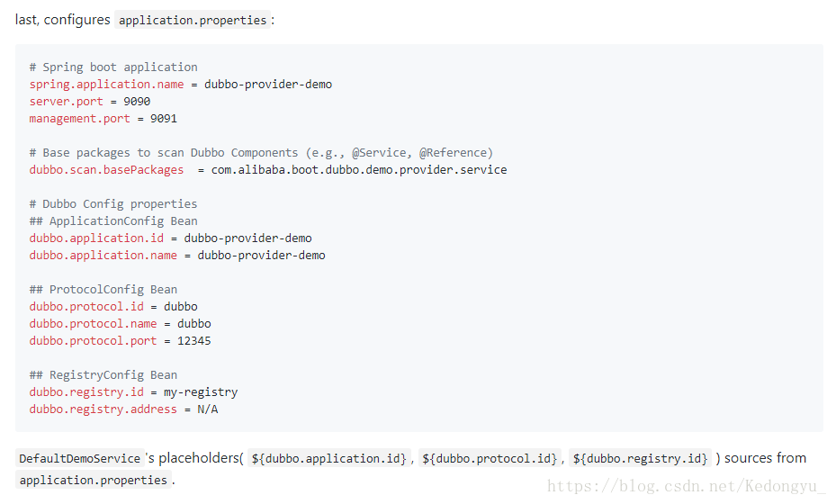Click the dubbo.protocol.port property line
836x504 pixels.
(120, 340)
